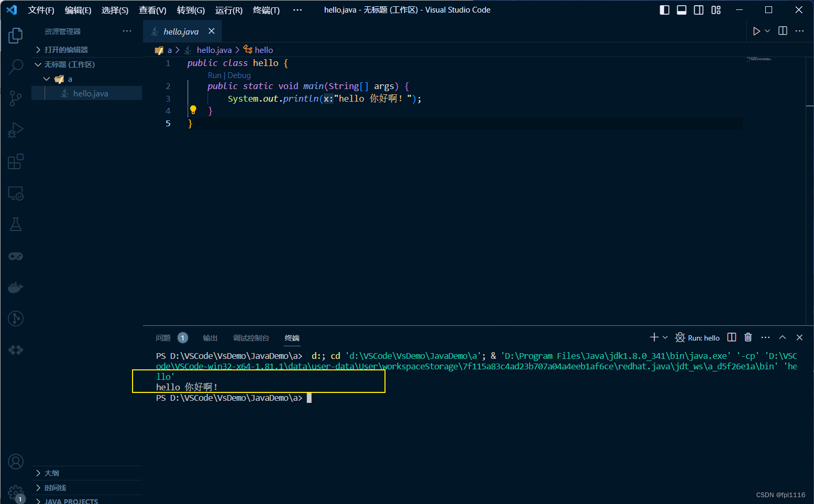Toggle secondary side bar visibility
The width and height of the screenshot is (814, 504).
point(699,10)
